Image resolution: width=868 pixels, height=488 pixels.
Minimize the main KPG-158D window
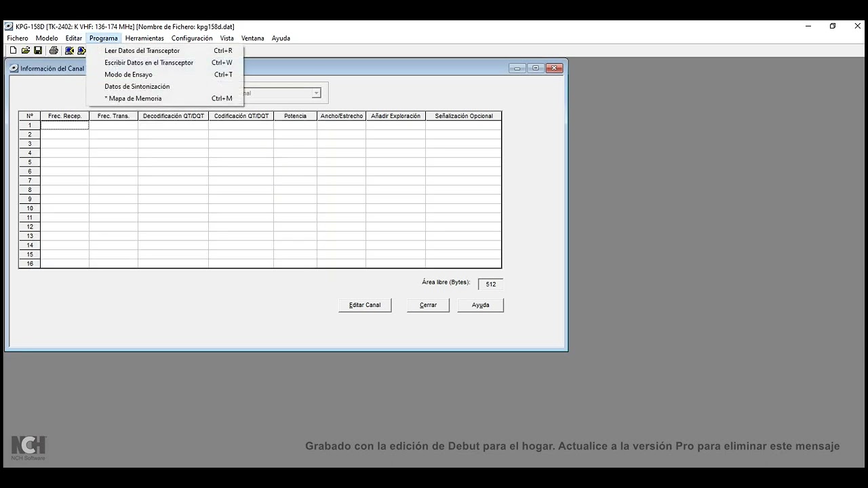point(808,26)
